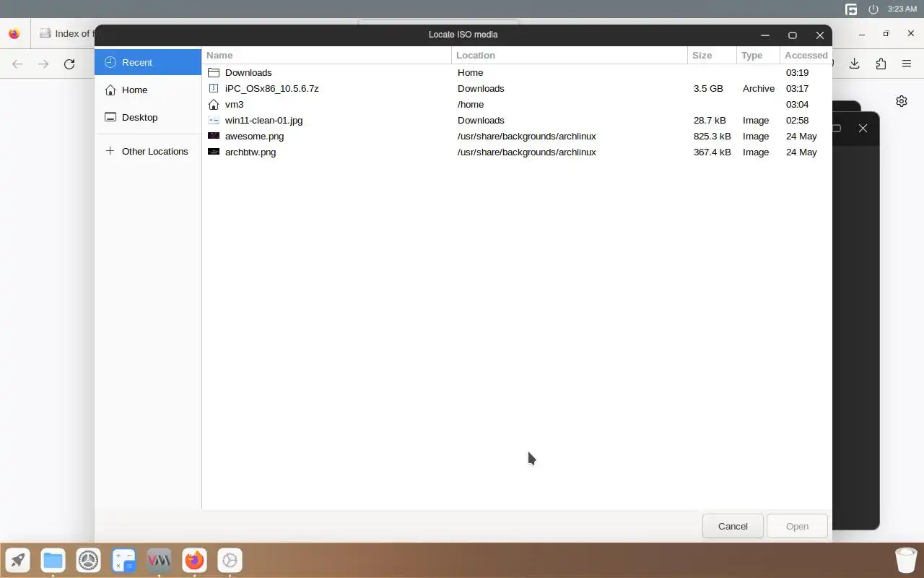Sort files by the Name column
The width and height of the screenshot is (924, 578).
(x=327, y=55)
